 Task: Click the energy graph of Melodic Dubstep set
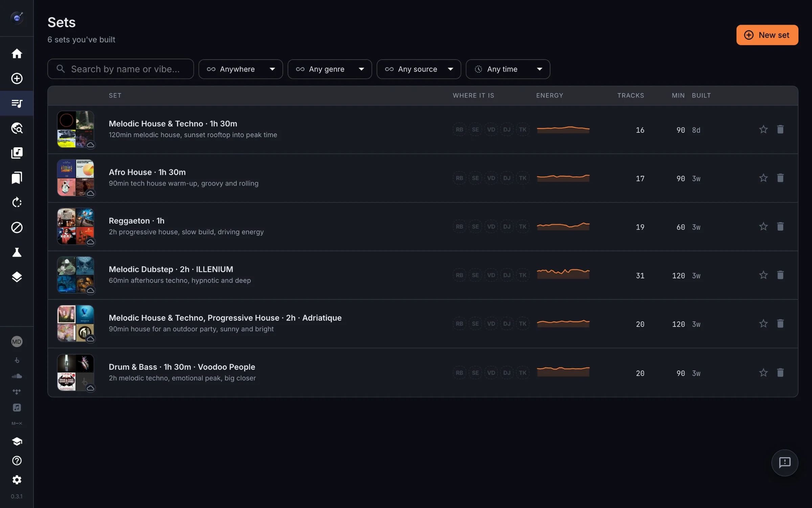pos(563,274)
